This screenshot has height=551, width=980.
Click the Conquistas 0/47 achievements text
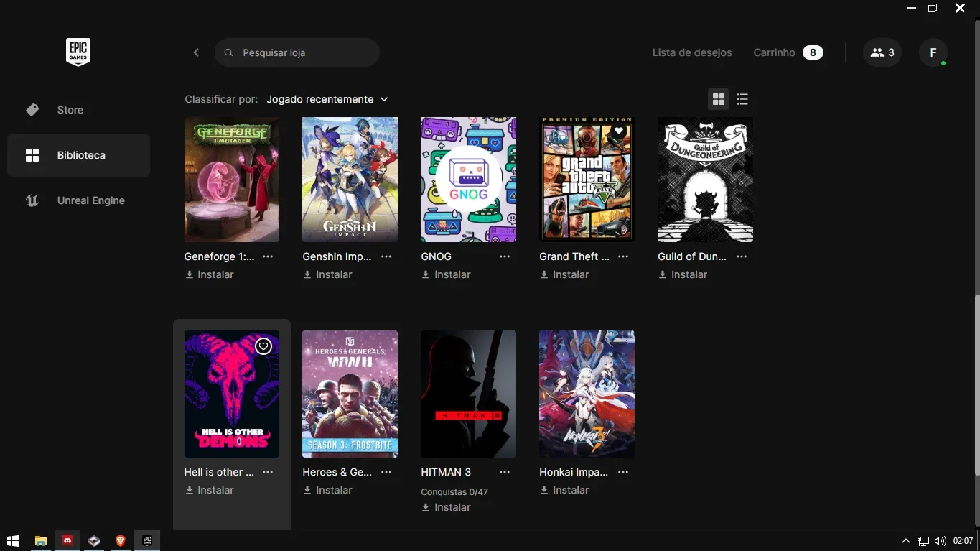[x=454, y=492]
